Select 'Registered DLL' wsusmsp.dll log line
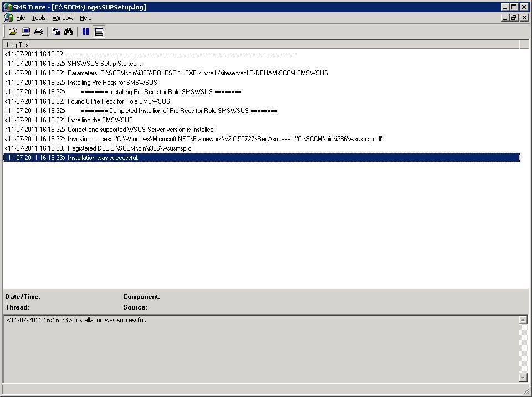The height and width of the screenshot is (397, 532). pyautogui.click(x=261, y=148)
